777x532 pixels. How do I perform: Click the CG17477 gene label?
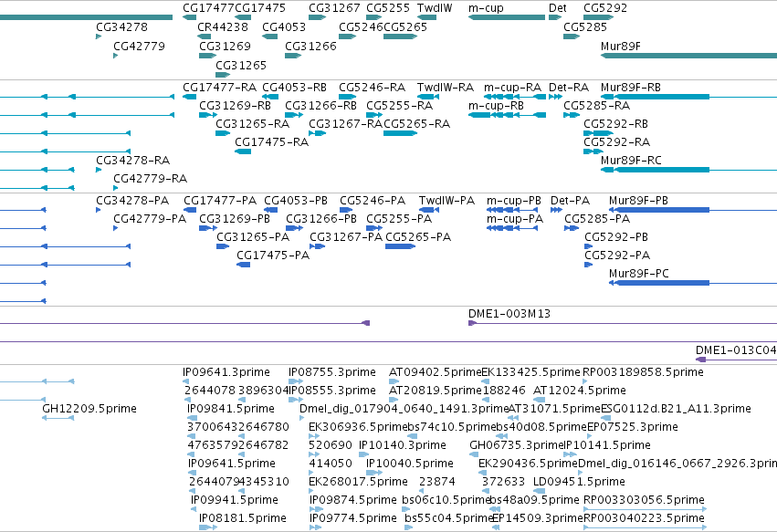[208, 8]
